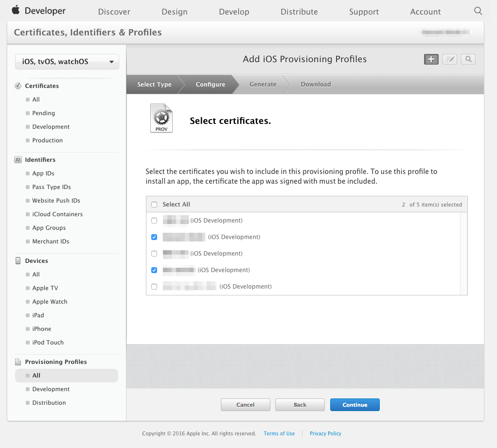Viewport: 497px width, 448px height.
Task: Select iPod Touch devices in sidebar
Action: point(48,342)
